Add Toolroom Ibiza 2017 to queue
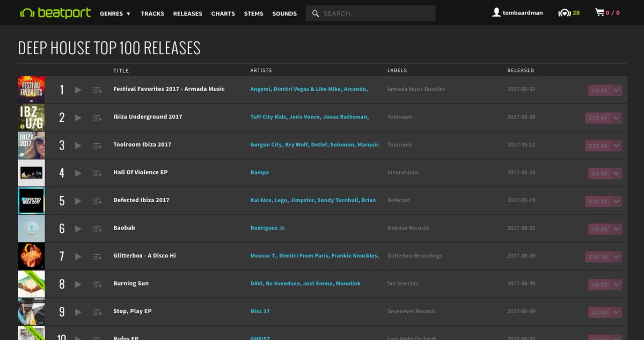644x340 pixels. pos(97,146)
